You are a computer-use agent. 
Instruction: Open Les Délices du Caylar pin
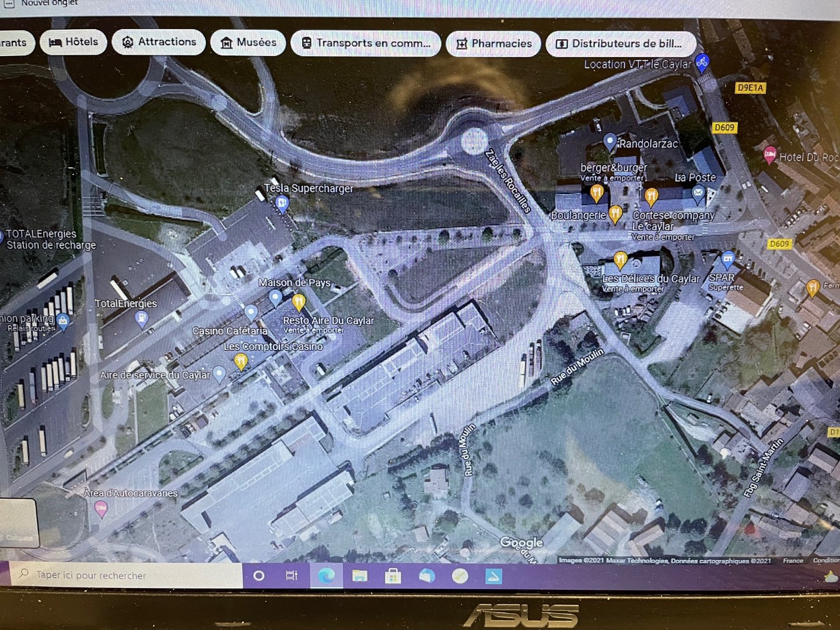621,260
